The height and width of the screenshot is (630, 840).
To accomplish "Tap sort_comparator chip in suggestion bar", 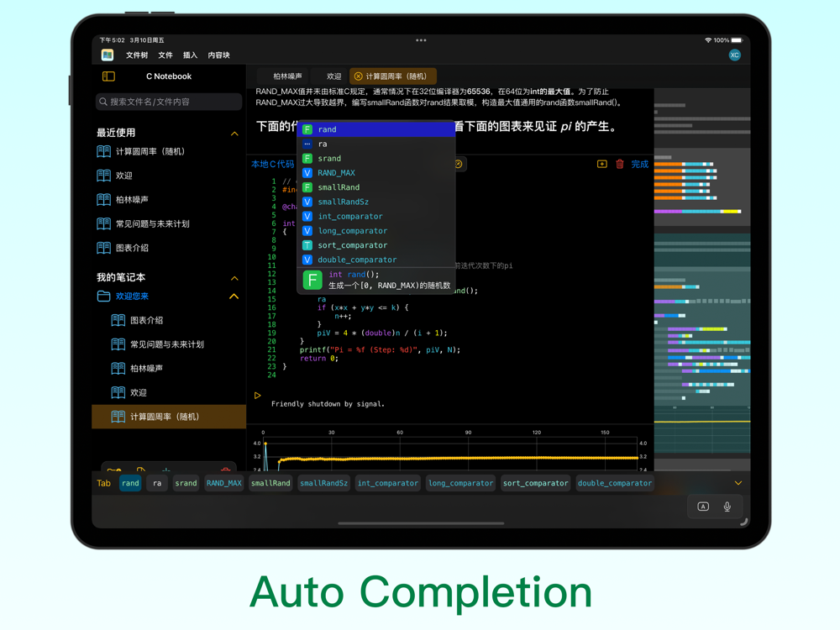I will point(535,483).
